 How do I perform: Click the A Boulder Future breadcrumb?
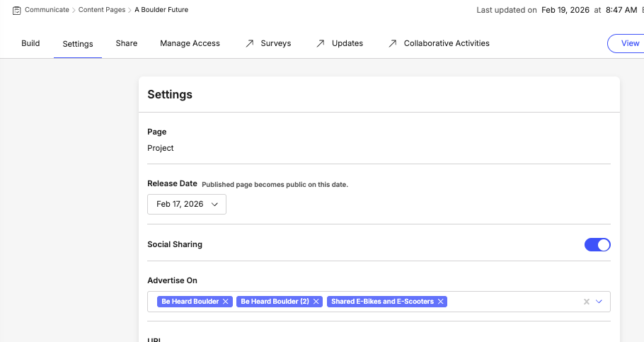161,10
